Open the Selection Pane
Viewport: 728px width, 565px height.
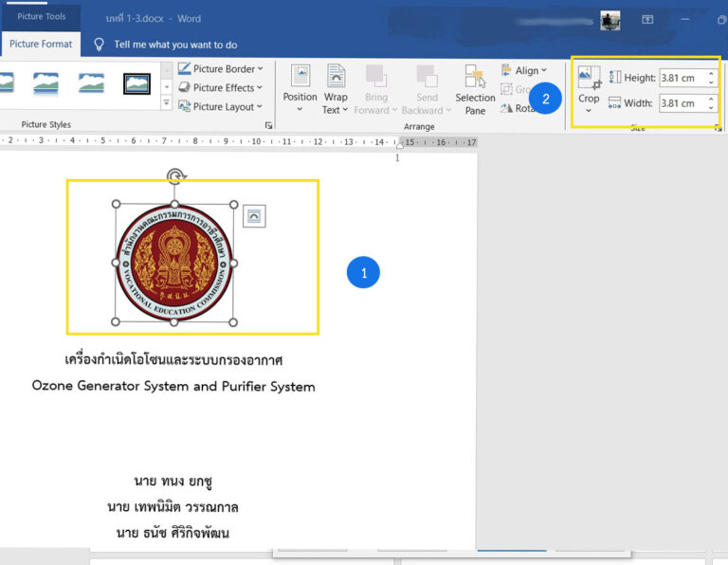[x=475, y=88]
